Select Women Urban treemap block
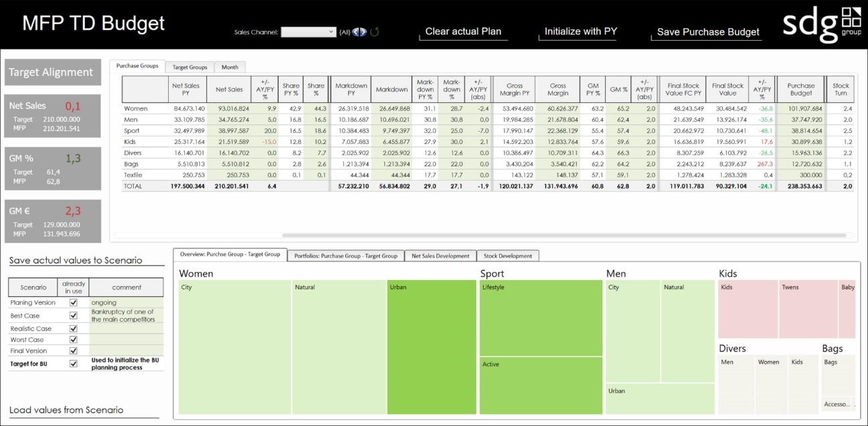868x426 pixels. point(431,347)
